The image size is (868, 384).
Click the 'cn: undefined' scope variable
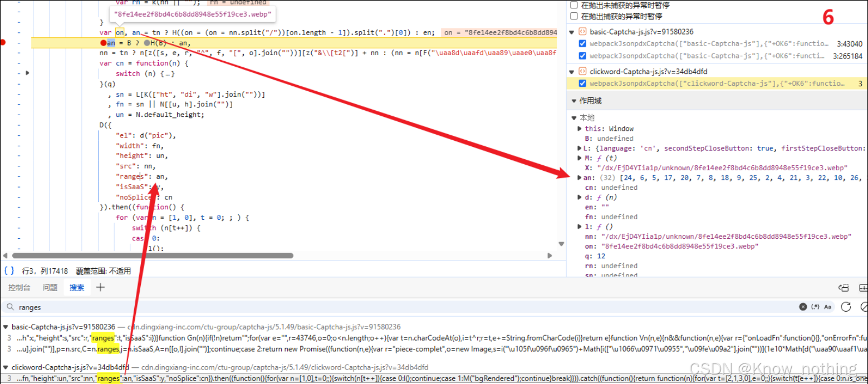[611, 188]
